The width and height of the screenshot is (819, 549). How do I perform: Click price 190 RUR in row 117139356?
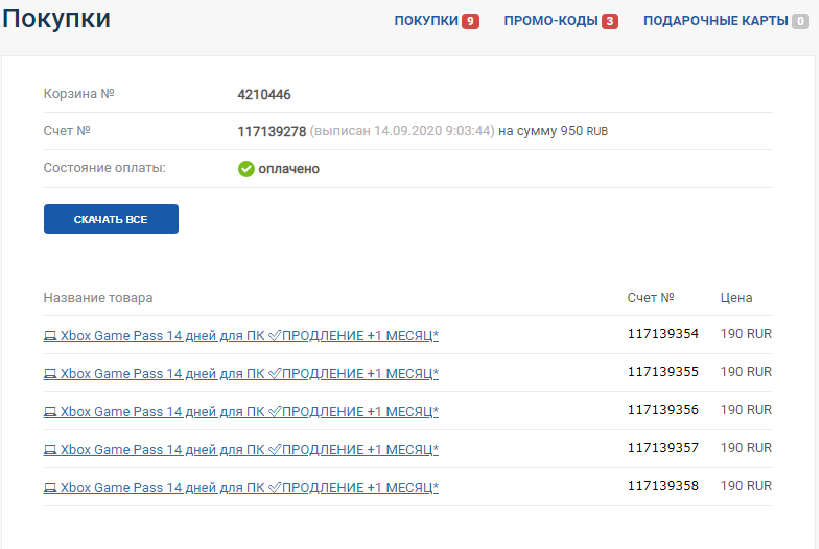746,410
